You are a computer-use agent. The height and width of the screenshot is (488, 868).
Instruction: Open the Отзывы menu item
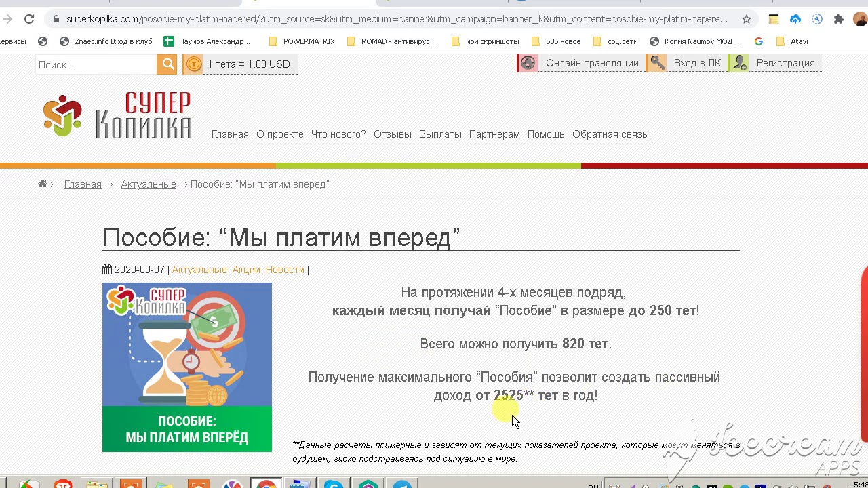click(x=393, y=134)
